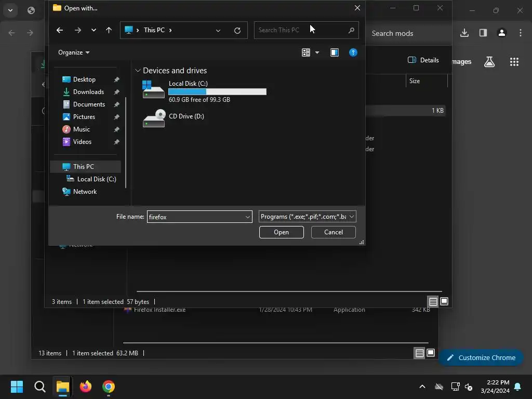
Task: Launch Firefox from taskbar
Action: (86, 387)
